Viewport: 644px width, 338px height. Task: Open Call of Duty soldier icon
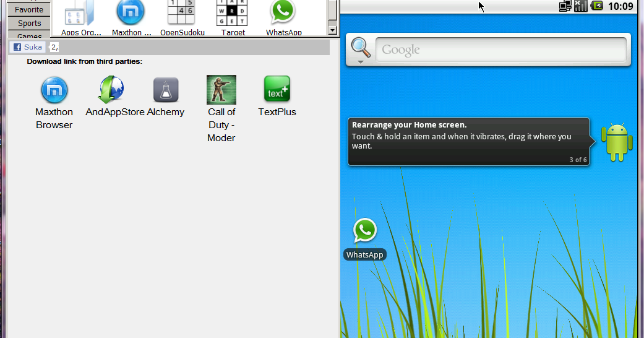[221, 90]
